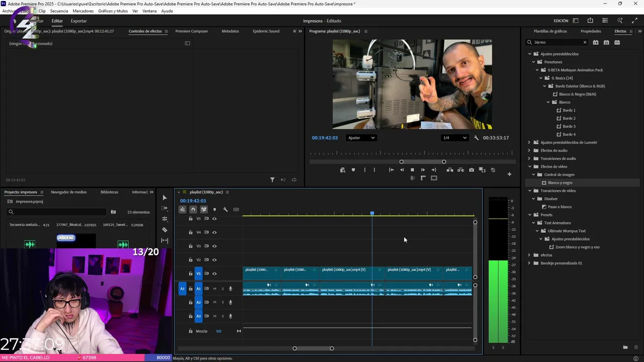Click Quick Export share icon
Image resolution: width=644 pixels, height=362 pixels.
pos(590,21)
